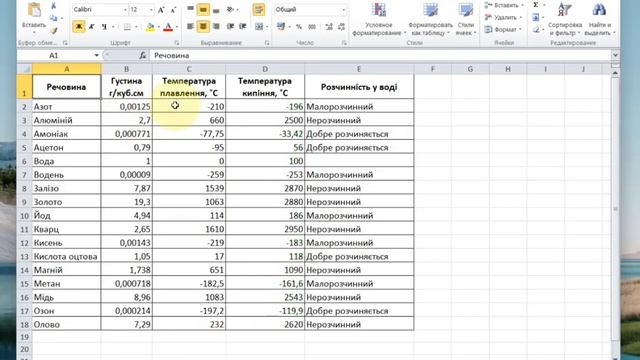Click the vertical scrollbar thumb
The image size is (640, 360).
click(x=615, y=209)
